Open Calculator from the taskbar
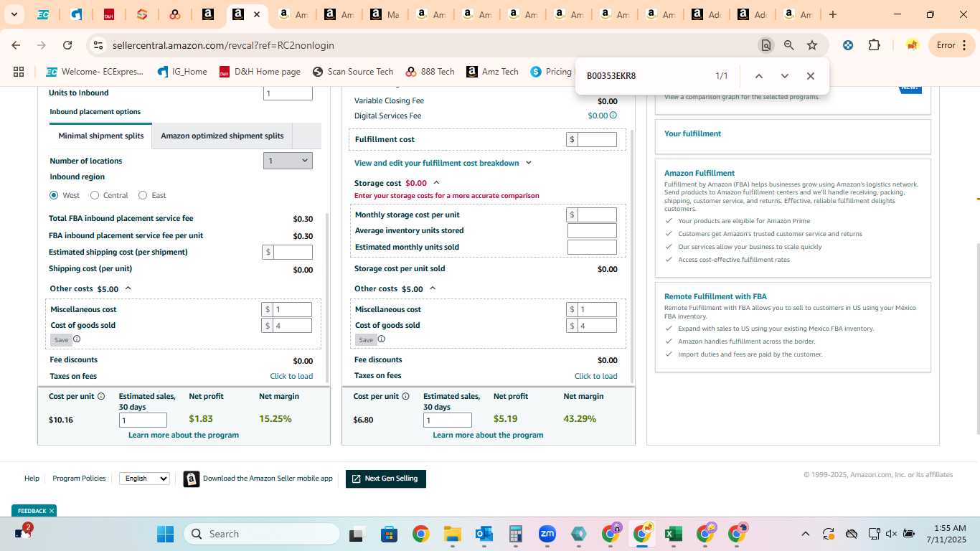Screen dimensions: 980x551 coord(515,534)
